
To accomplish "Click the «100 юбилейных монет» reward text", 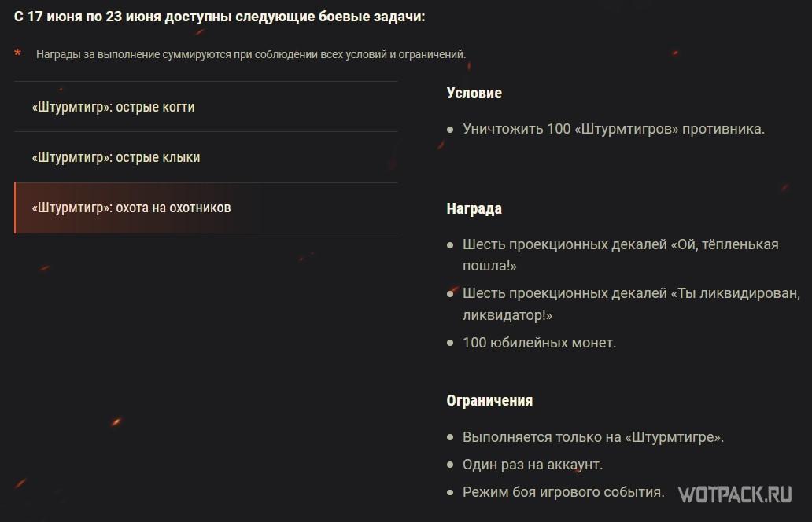I will pyautogui.click(x=539, y=343).
